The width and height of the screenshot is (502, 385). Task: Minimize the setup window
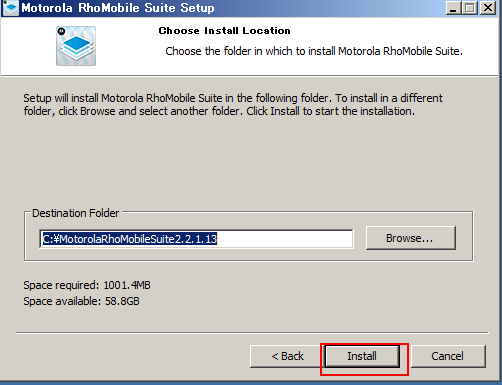453,8
